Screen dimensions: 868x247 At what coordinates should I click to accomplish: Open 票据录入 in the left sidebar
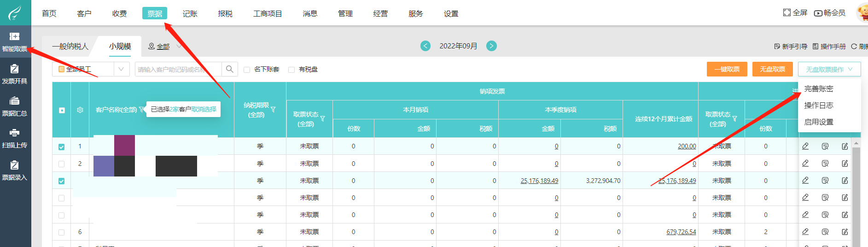point(15,170)
